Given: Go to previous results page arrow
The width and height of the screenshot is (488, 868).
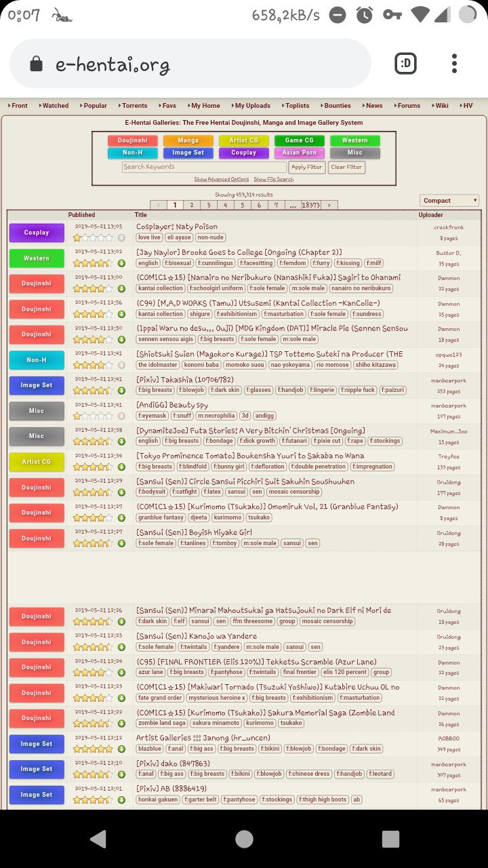Looking at the screenshot, I should (159, 205).
